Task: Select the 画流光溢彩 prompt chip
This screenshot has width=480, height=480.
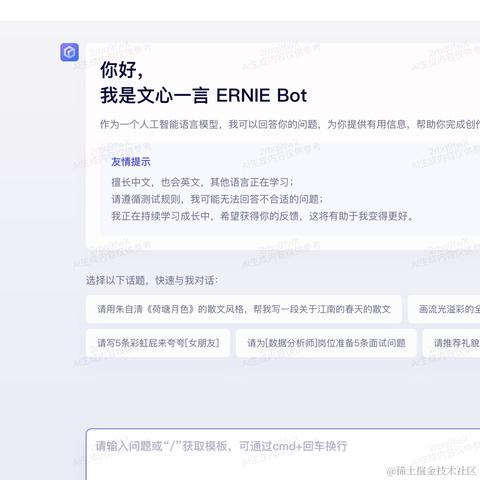Action: (444, 309)
